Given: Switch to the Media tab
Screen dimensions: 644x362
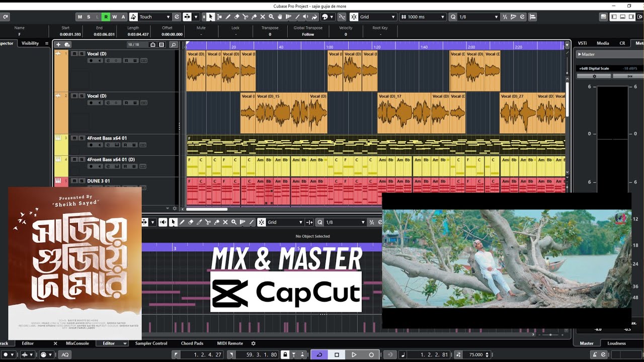Looking at the screenshot, I should pyautogui.click(x=603, y=43).
